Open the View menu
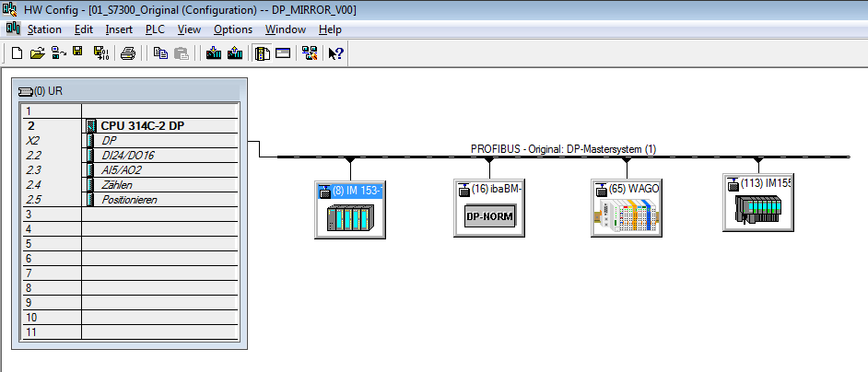 point(189,29)
